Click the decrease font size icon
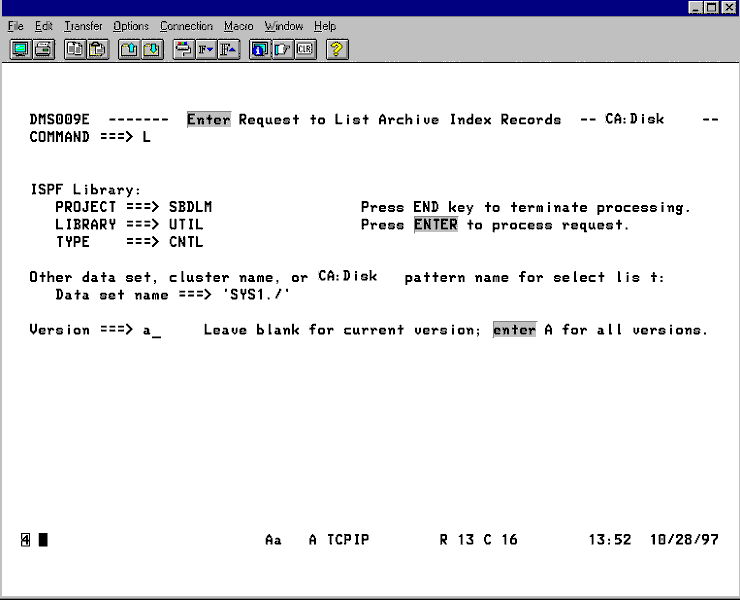Image resolution: width=740 pixels, height=600 pixels. pos(206,50)
